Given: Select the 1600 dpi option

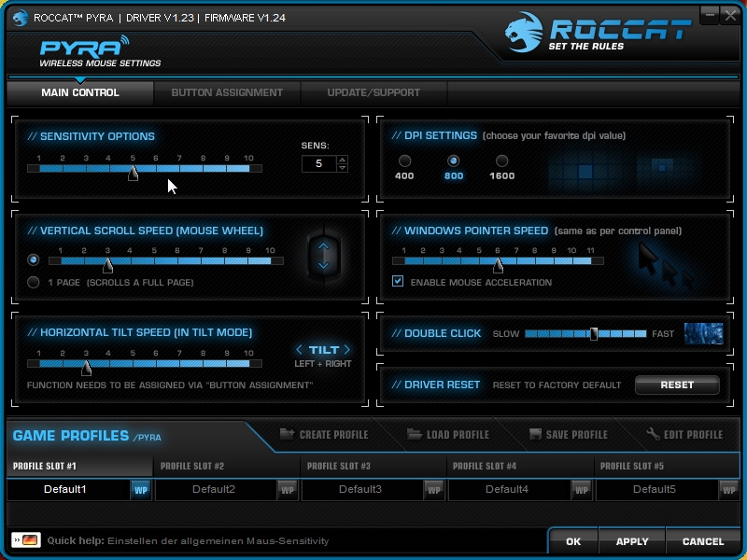Looking at the screenshot, I should [x=501, y=161].
